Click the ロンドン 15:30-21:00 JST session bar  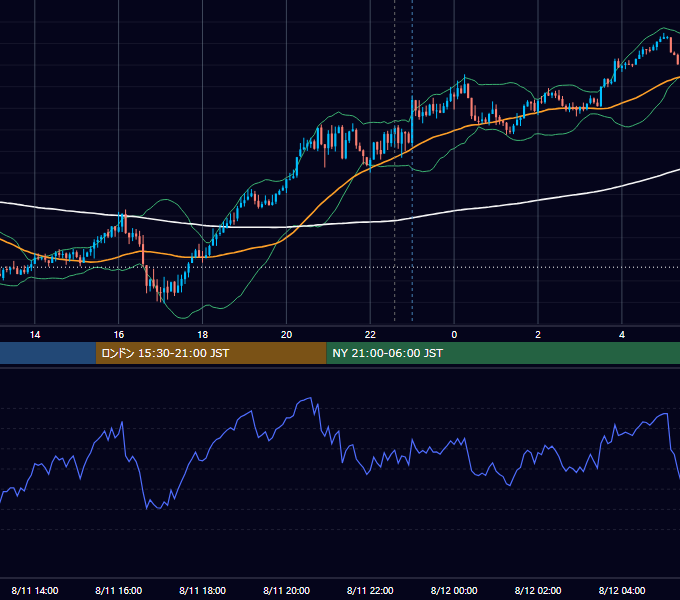(x=211, y=353)
